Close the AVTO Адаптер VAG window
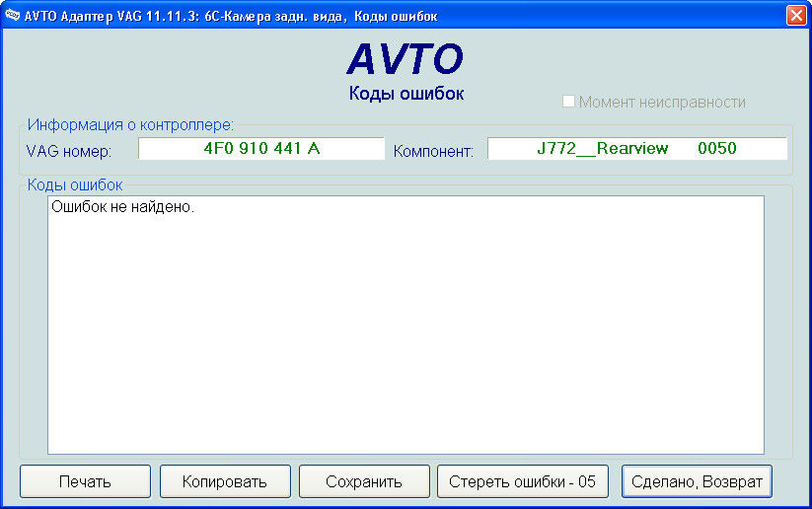 pos(795,16)
